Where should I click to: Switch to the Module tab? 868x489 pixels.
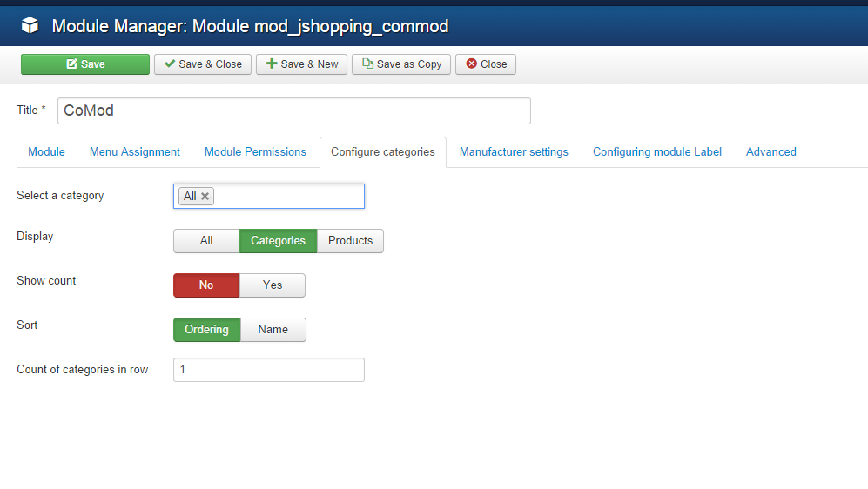tap(46, 152)
